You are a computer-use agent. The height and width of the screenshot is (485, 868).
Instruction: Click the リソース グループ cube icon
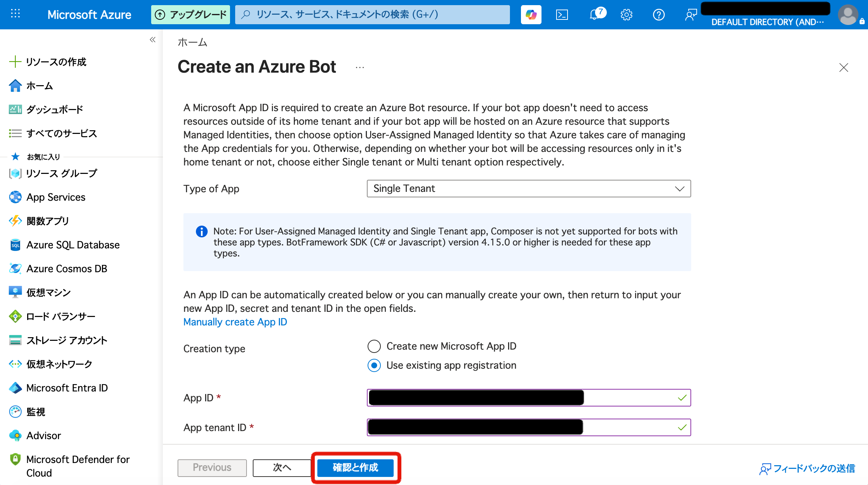tap(15, 173)
